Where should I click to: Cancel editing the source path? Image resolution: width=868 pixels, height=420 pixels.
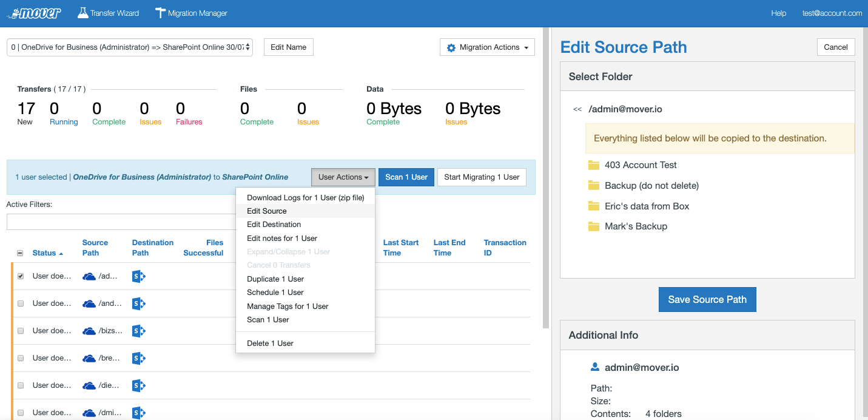836,47
